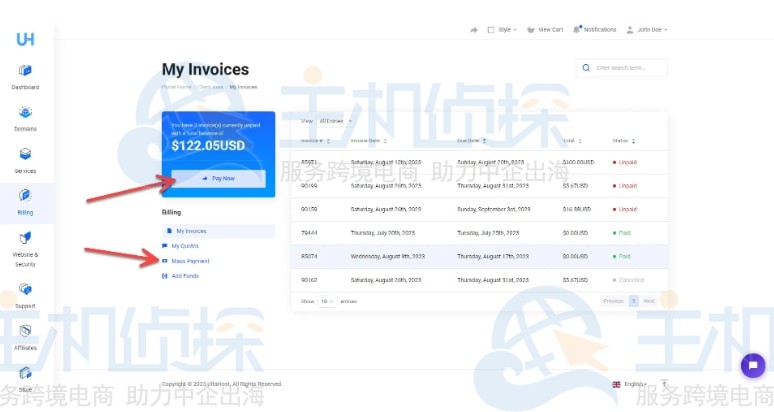Click the $122.05USD balance amount
This screenshot has width=774, height=412.
[x=208, y=146]
